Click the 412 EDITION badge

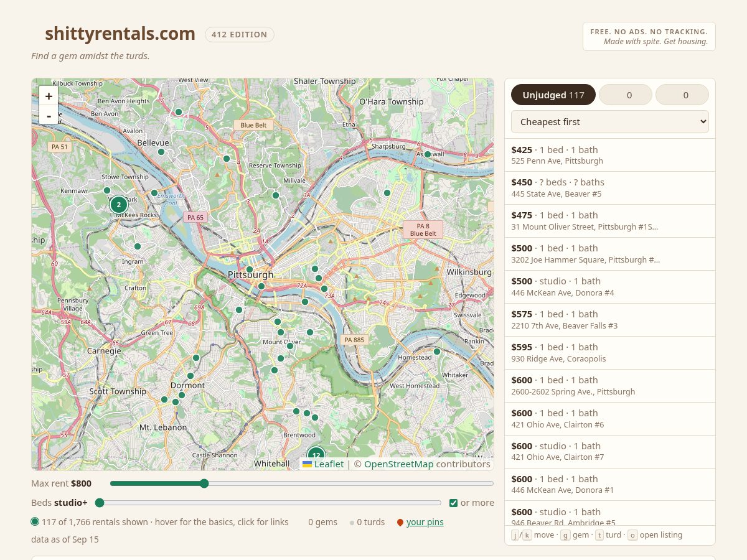(240, 34)
